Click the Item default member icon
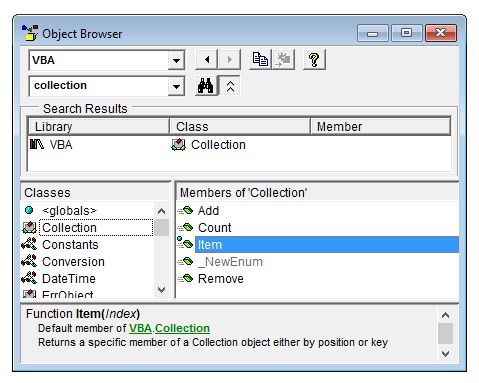Viewport: 479px width, 383px height. click(x=185, y=243)
